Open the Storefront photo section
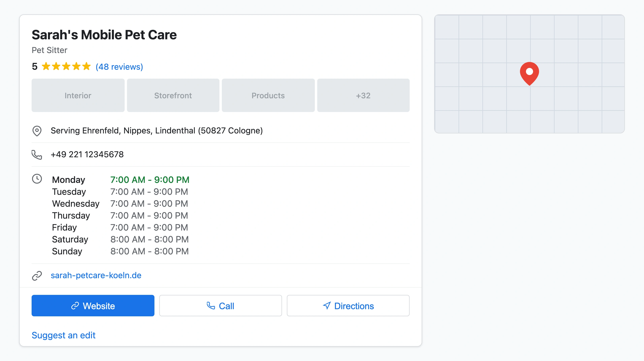The image size is (644, 361). coord(173,95)
